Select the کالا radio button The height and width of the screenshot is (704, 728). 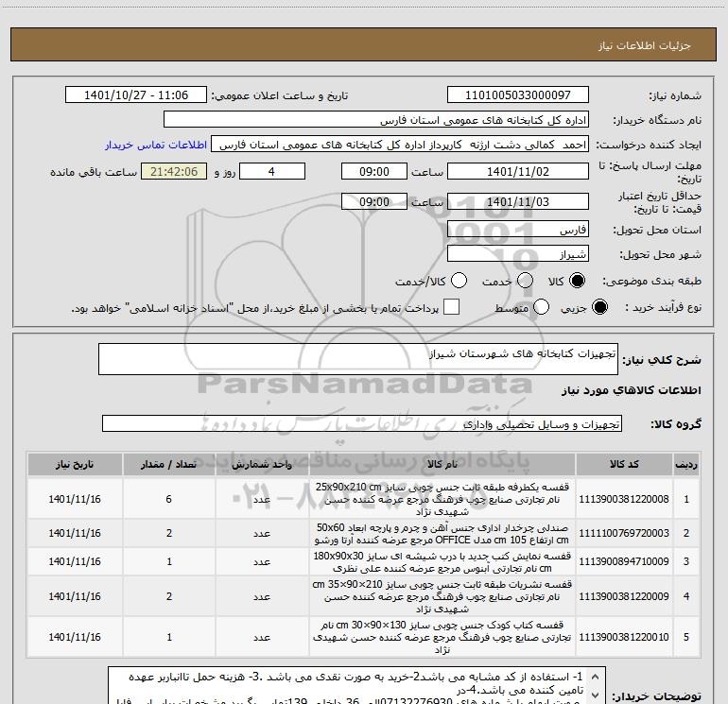(x=578, y=281)
